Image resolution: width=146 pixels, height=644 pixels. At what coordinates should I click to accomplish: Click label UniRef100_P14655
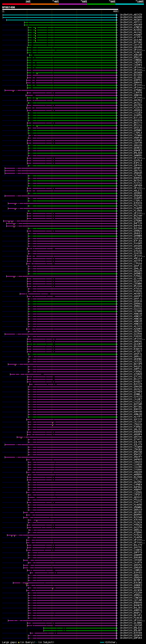pos(131,208)
